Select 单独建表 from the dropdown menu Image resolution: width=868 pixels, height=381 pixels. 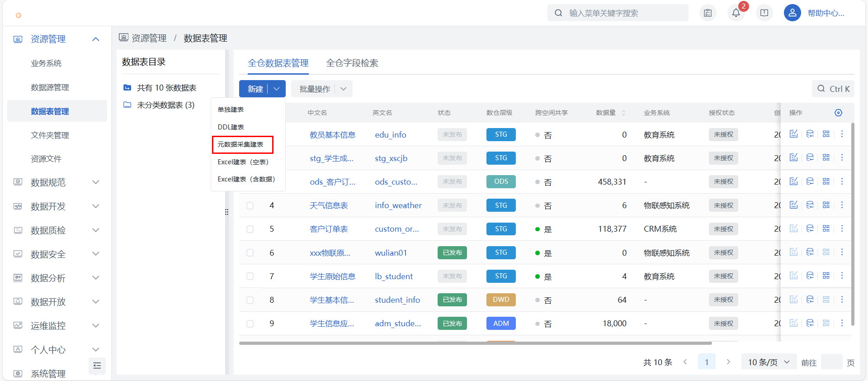pyautogui.click(x=231, y=110)
